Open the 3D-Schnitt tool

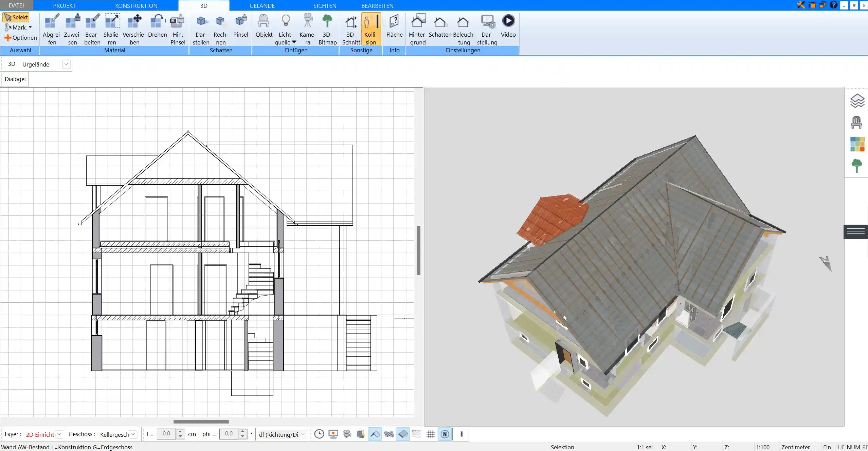[x=351, y=29]
